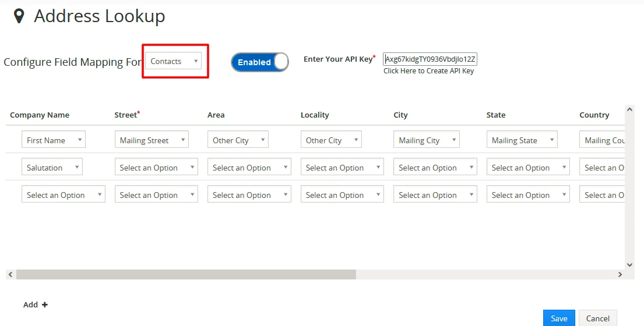The height and width of the screenshot is (326, 644).
Task: Click the vertical scrollbar down arrow
Action: point(629,264)
